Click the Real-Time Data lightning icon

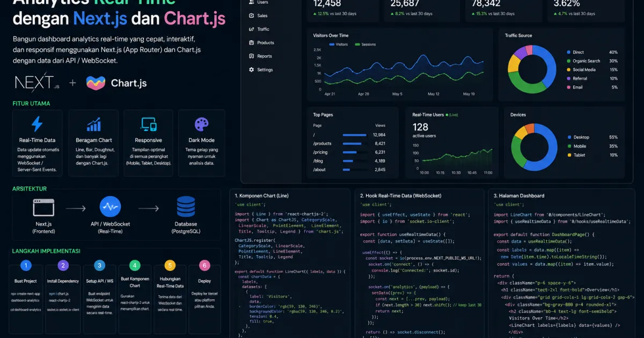pos(37,124)
